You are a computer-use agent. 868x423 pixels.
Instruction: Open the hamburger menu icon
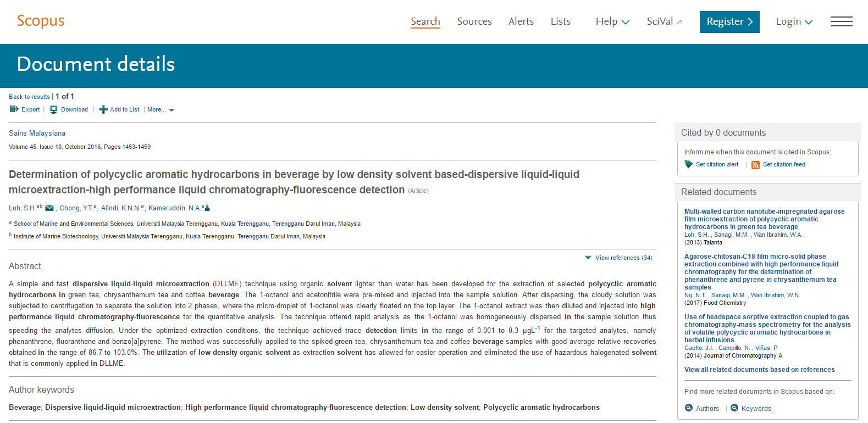[x=842, y=21]
